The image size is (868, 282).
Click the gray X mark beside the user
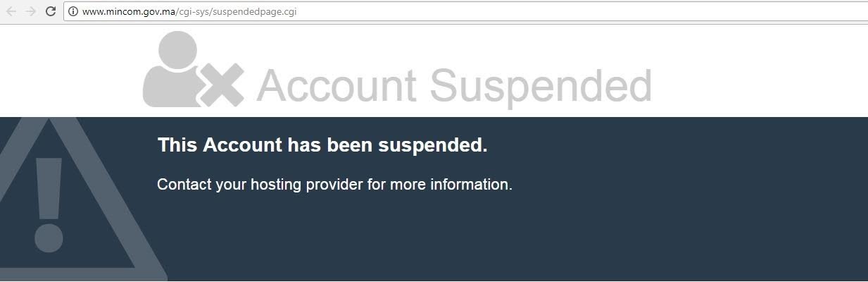pos(220,85)
